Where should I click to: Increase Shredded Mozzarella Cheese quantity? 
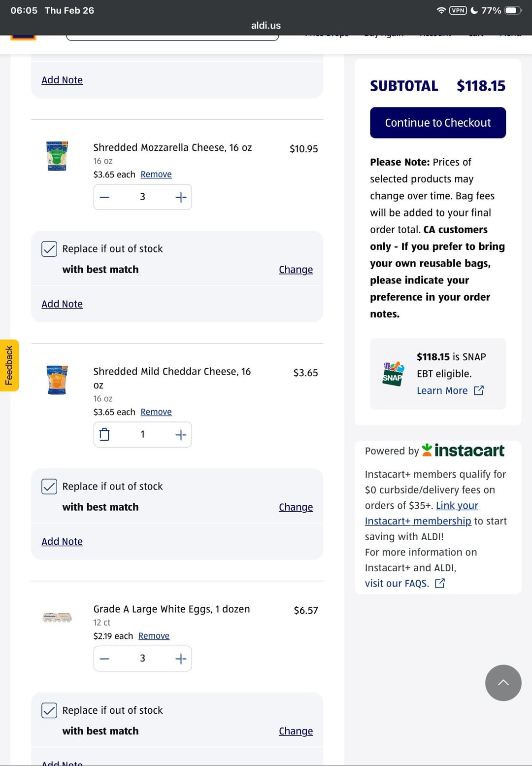click(x=181, y=197)
